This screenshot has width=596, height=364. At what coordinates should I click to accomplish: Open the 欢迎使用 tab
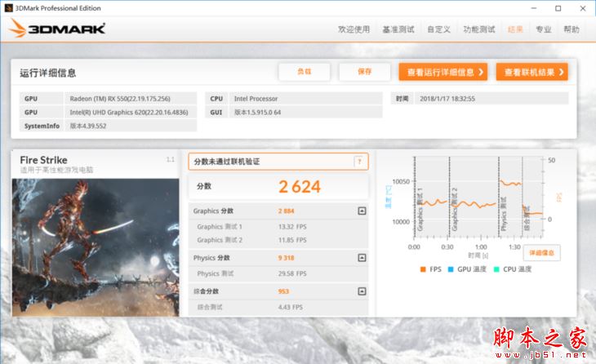354,29
